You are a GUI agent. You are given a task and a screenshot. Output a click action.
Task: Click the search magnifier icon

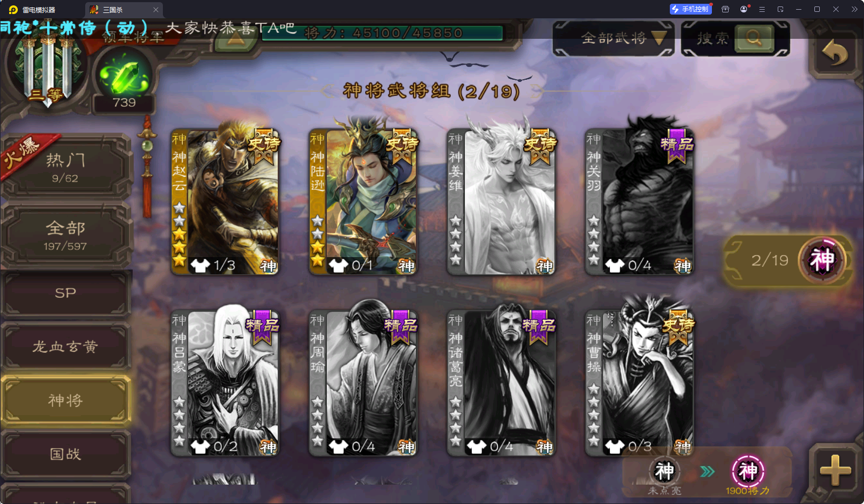tap(753, 38)
